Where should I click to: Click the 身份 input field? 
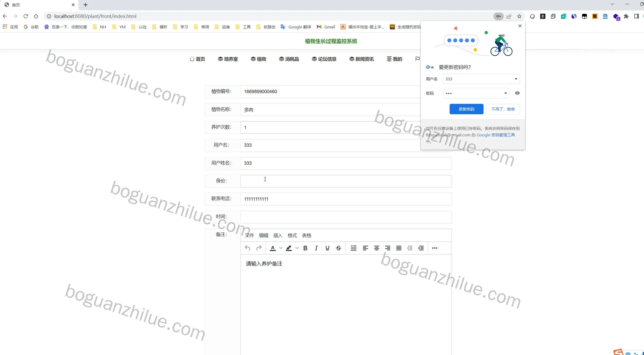(346, 181)
